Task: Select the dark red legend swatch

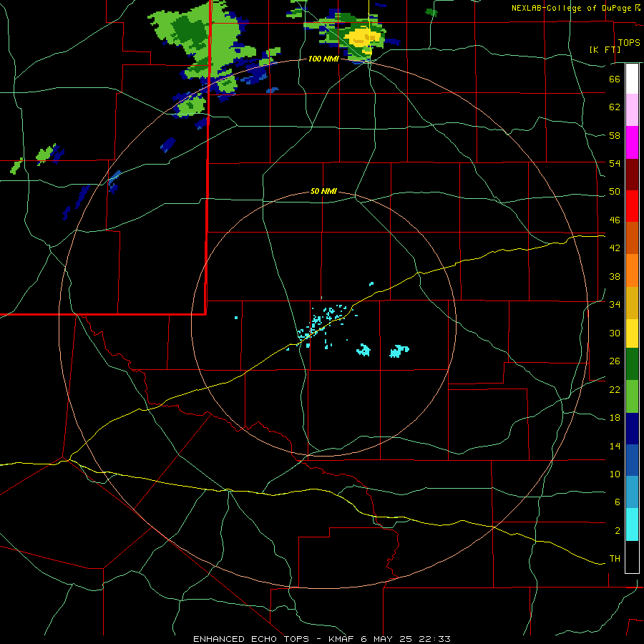Action: [632, 175]
